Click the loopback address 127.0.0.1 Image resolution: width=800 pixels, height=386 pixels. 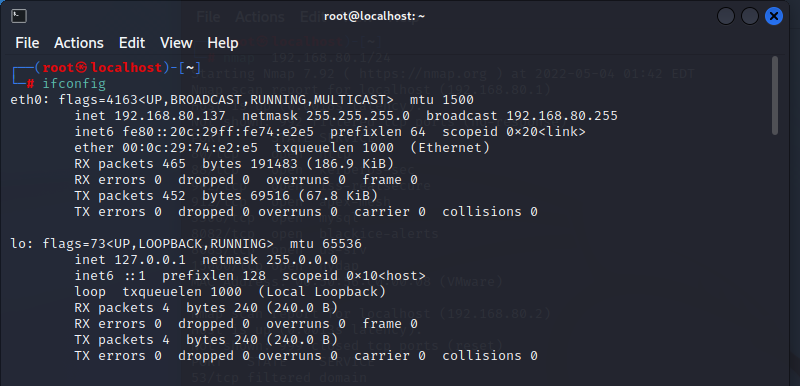(x=150, y=260)
